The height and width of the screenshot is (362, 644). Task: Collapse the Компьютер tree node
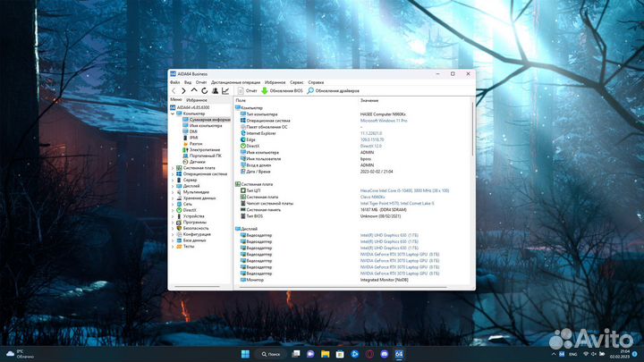pyautogui.click(x=173, y=114)
